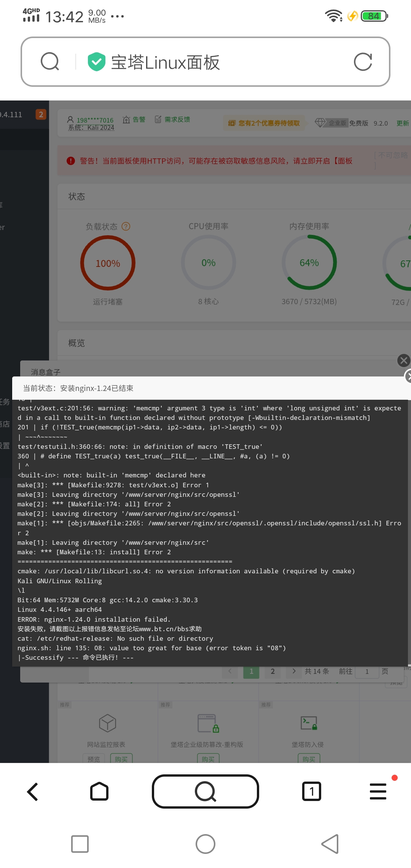Screen dimensions: 411x868
Task: Click the 0% CPU usage gauge
Action: click(x=209, y=263)
